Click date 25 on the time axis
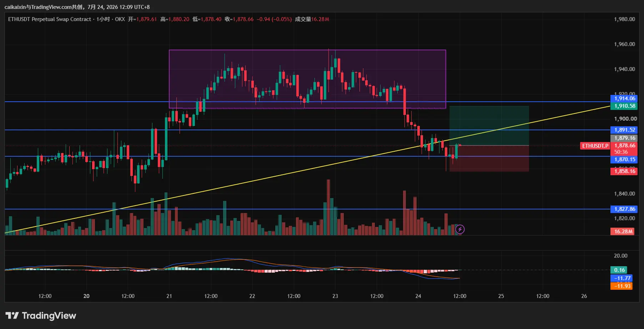 (x=501, y=296)
